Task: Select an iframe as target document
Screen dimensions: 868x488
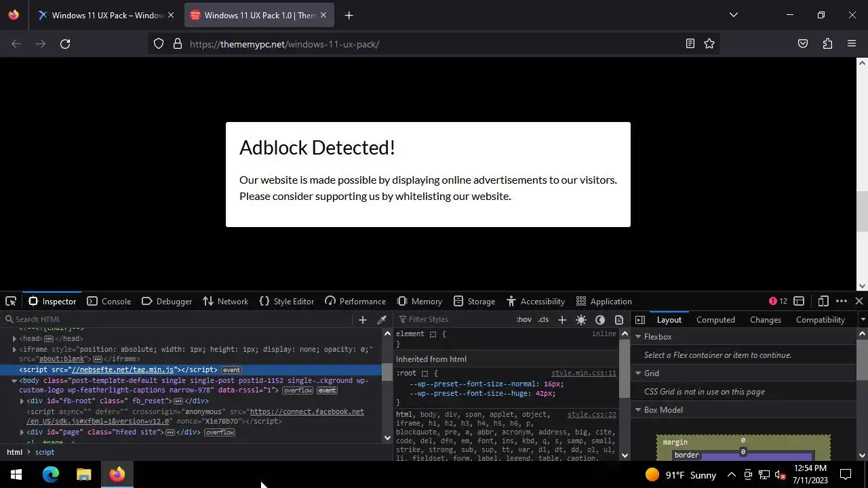Action: tap(799, 301)
